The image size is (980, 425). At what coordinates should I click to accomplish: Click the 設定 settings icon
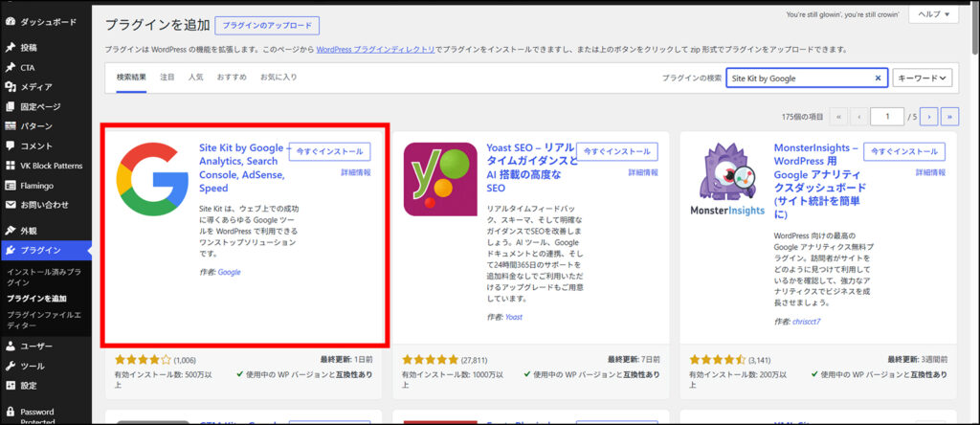tap(10, 386)
